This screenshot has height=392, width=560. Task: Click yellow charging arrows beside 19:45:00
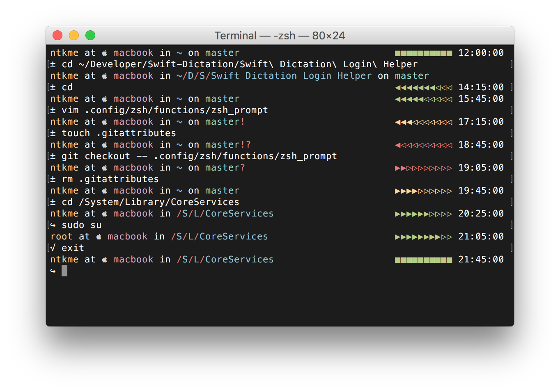423,191
